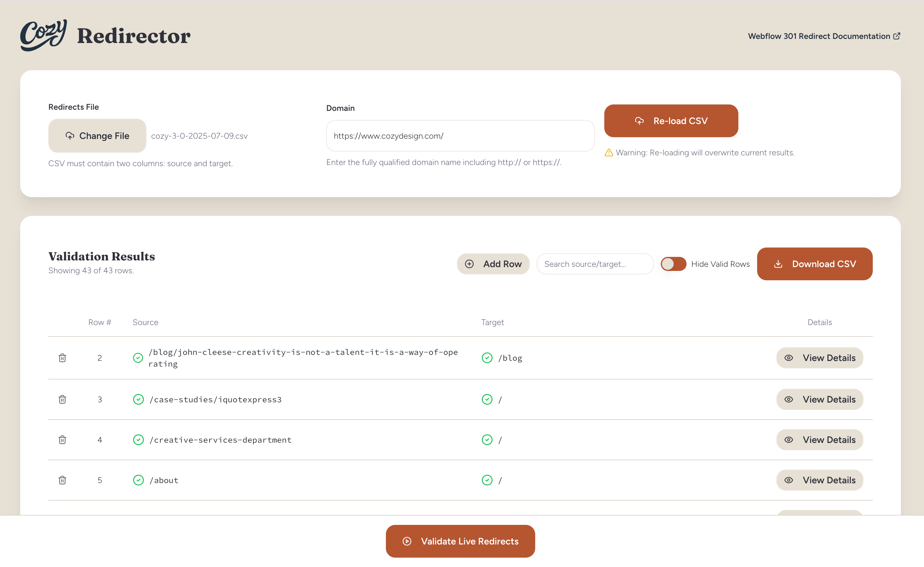Screen dimensions: 924x567
Task: Click source text /creative-services-department
Action: click(x=220, y=439)
